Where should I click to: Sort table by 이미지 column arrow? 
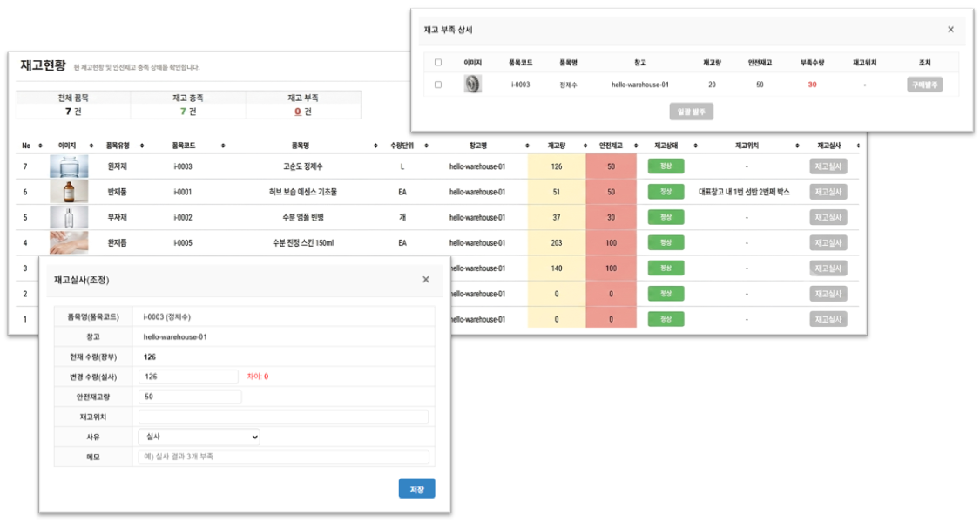[x=91, y=146]
